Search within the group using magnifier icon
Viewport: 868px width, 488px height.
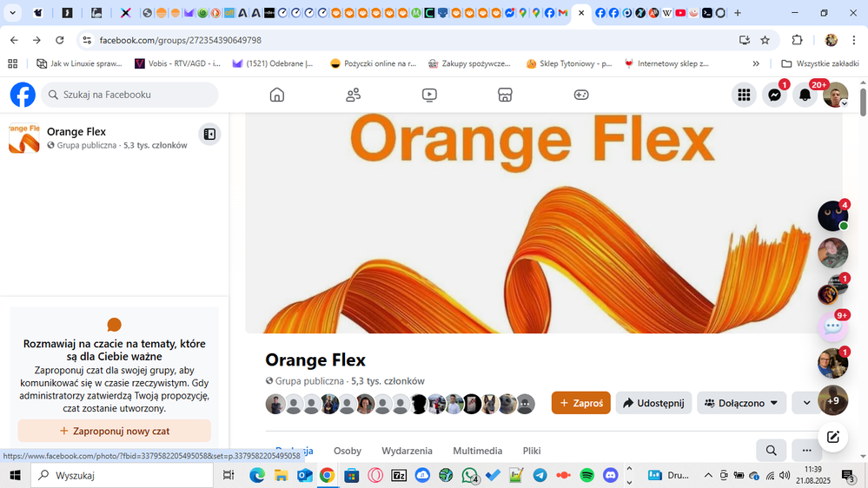click(x=772, y=450)
